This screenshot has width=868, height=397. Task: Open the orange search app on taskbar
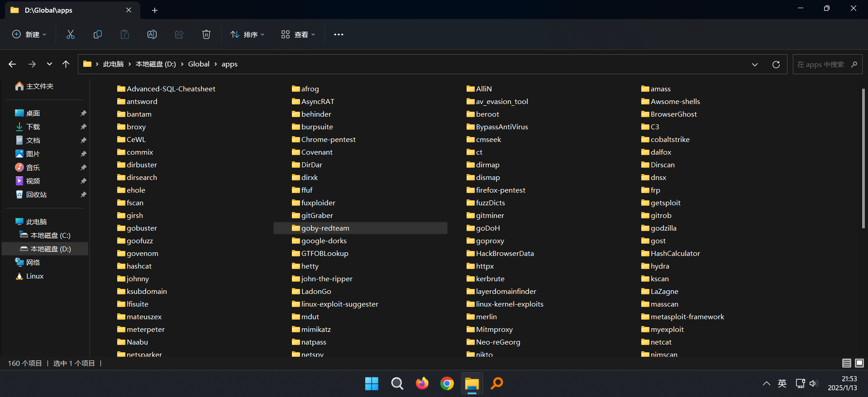(x=497, y=383)
